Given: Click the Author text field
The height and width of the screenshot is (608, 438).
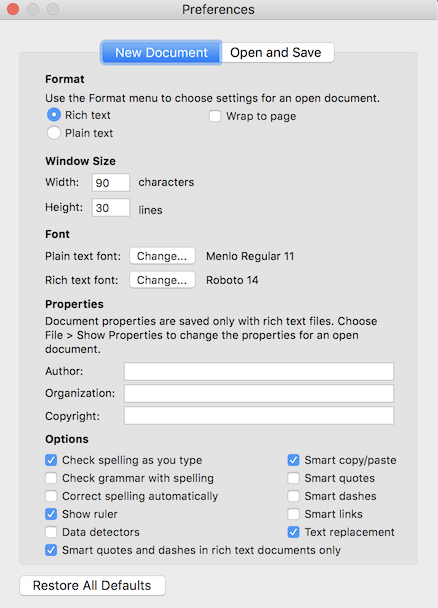Looking at the screenshot, I should click(259, 371).
